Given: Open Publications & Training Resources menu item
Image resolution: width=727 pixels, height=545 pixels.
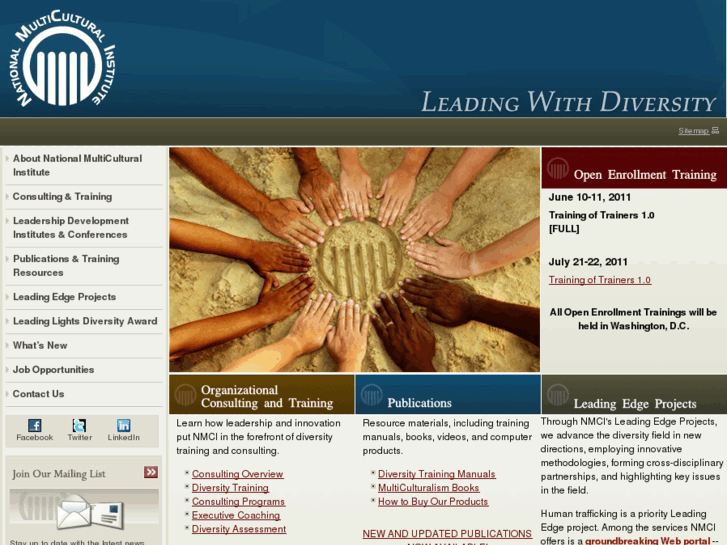Looking at the screenshot, I should coord(66,266).
